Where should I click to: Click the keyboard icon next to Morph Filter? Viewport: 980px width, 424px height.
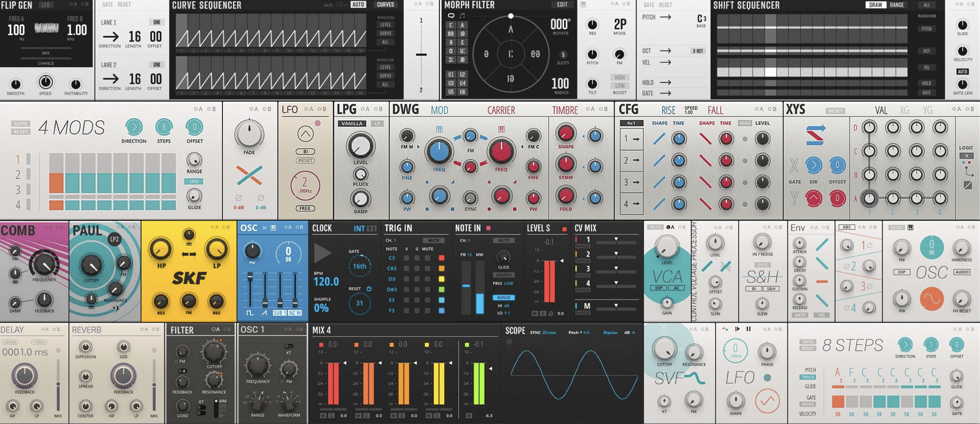[x=583, y=5]
